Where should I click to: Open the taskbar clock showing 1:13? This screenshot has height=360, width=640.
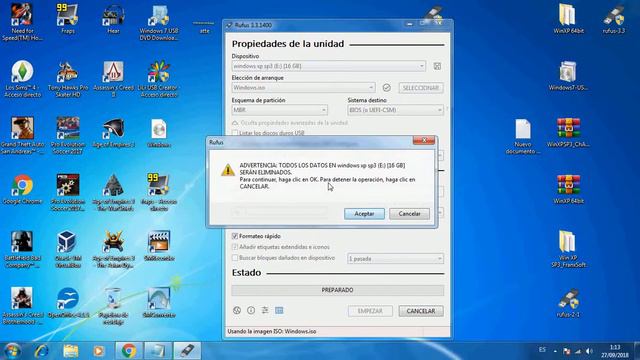615,351
